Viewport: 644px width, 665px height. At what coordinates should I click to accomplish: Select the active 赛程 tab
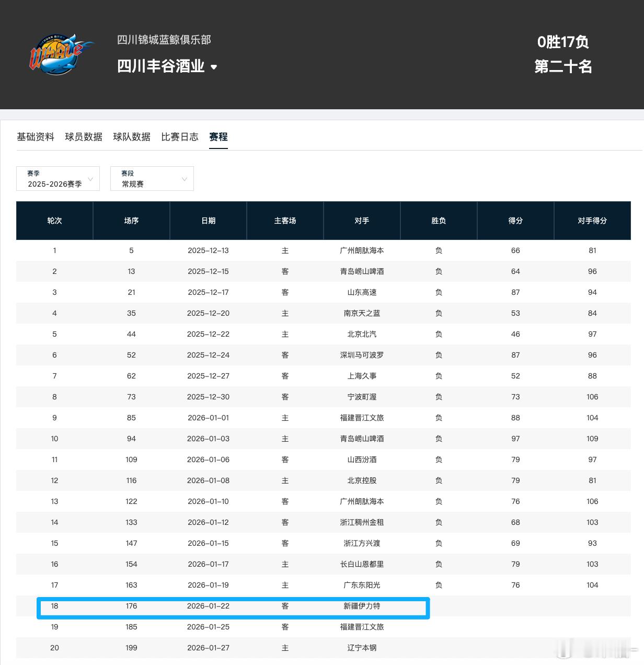[218, 137]
